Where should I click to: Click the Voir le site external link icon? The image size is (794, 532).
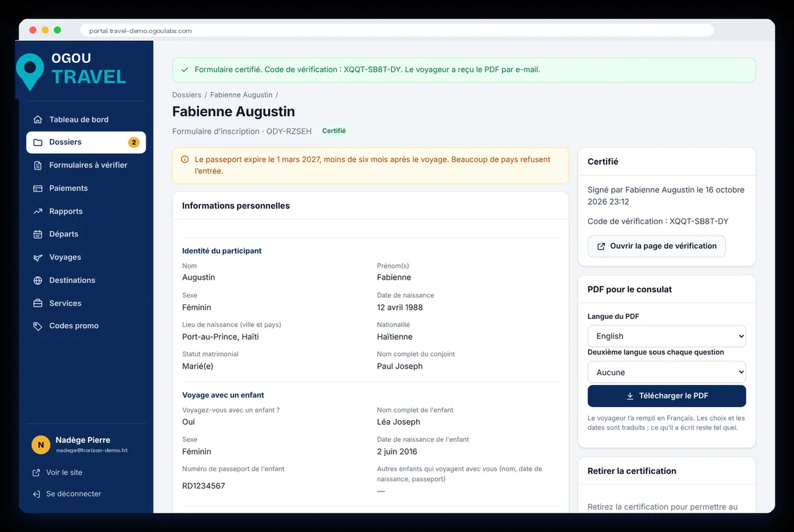(36, 472)
